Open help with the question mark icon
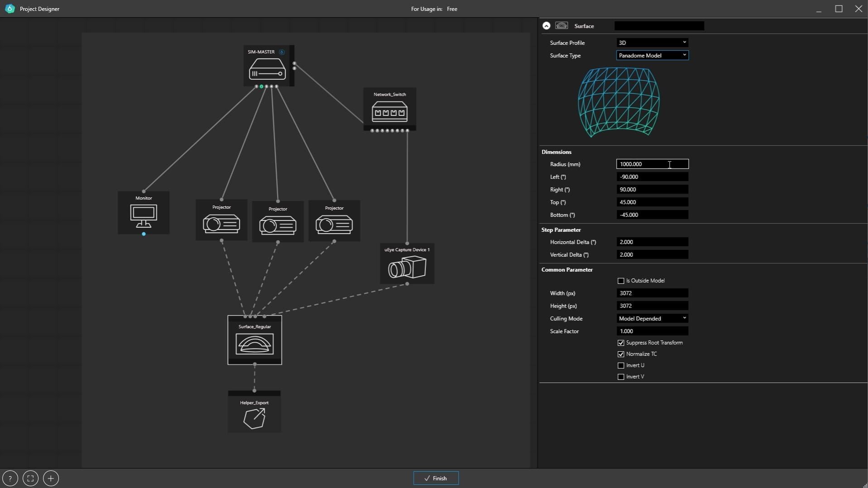Image resolution: width=868 pixels, height=488 pixels. [10, 478]
